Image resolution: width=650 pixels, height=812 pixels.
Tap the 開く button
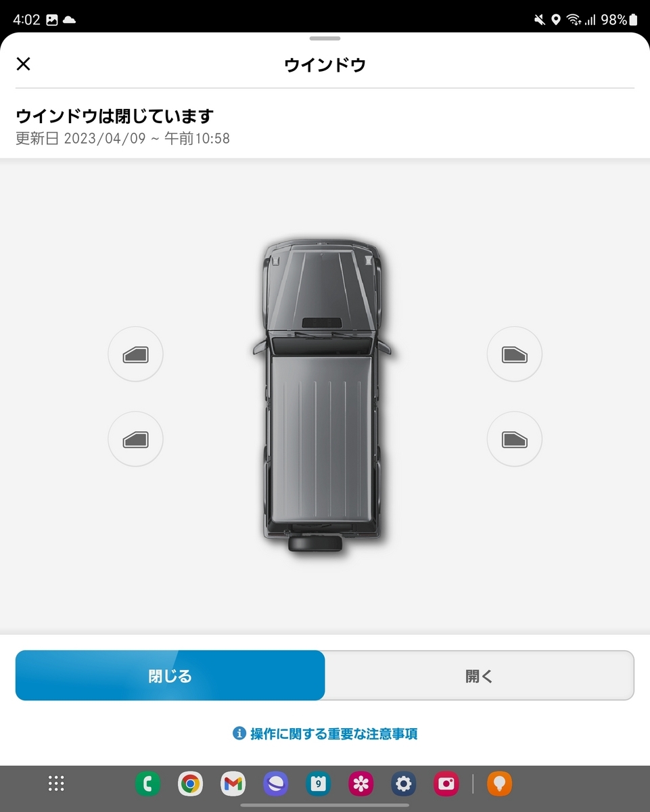pos(479,675)
